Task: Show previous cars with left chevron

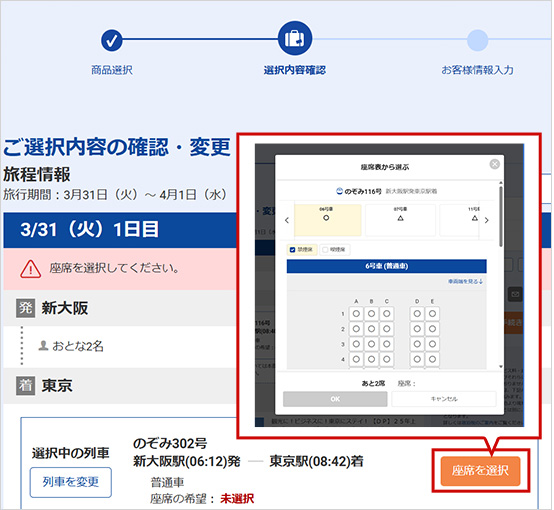Action: 287,220
